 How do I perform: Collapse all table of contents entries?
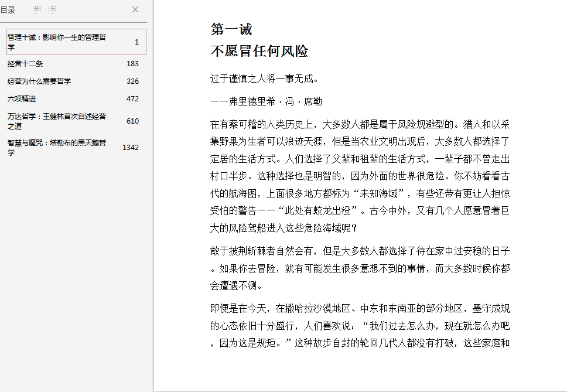[x=53, y=9]
